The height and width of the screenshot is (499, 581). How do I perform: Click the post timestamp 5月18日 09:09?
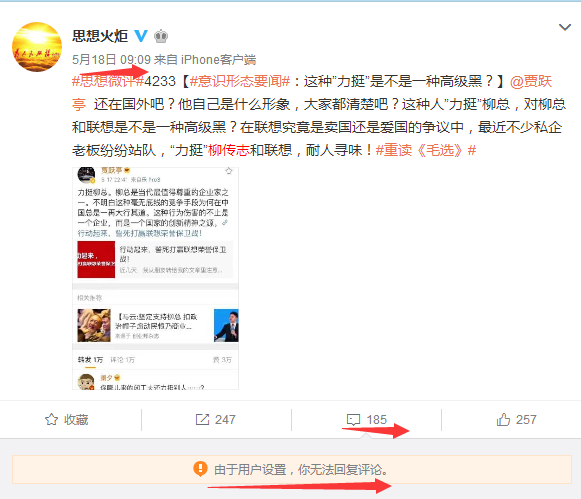[x=111, y=60]
